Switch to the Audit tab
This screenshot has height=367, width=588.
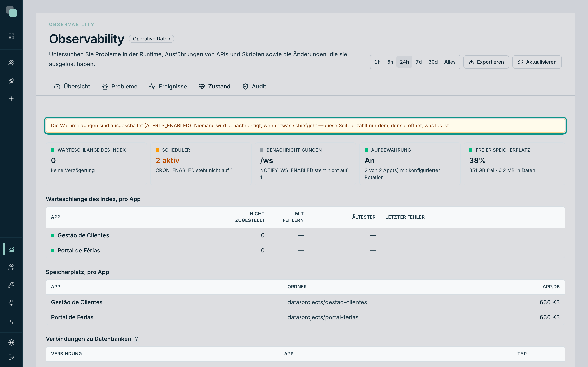coord(254,86)
